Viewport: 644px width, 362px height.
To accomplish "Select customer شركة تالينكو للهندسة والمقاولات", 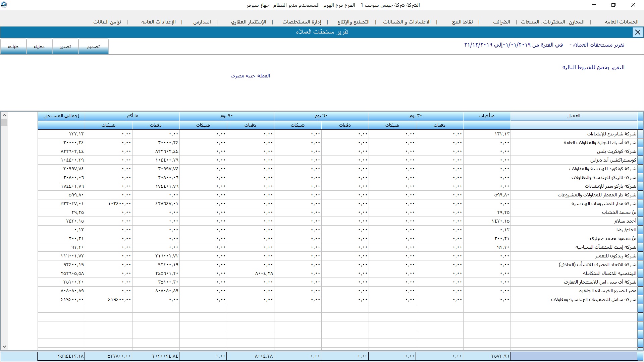I will (574, 177).
